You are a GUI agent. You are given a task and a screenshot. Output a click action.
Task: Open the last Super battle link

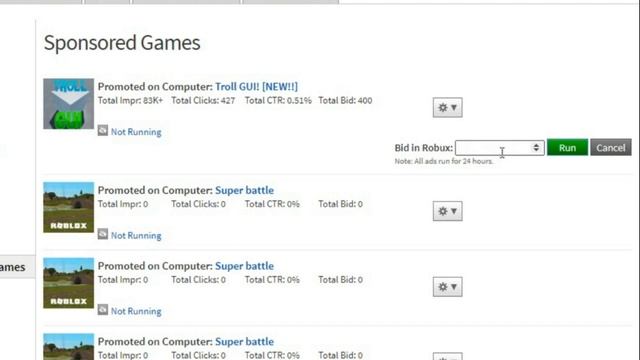pos(244,341)
